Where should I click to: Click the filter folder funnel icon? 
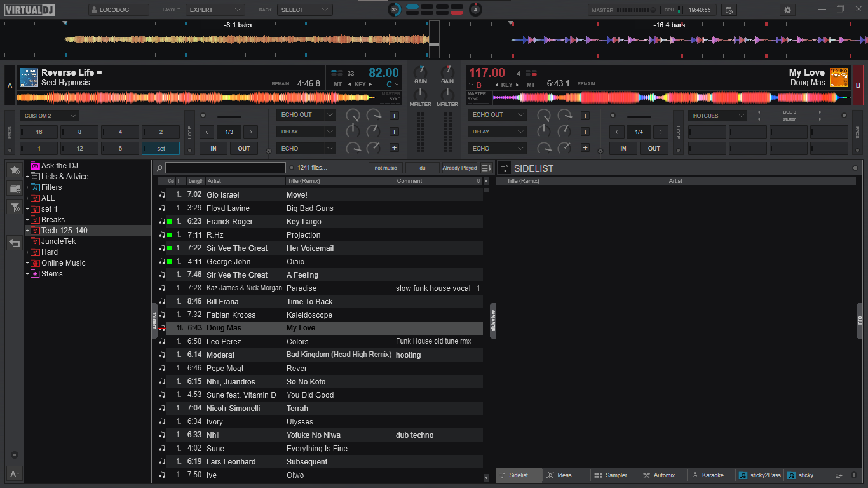[x=14, y=207]
